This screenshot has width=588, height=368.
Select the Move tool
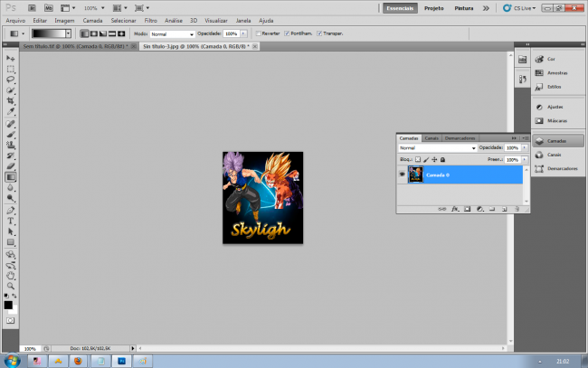[11, 59]
